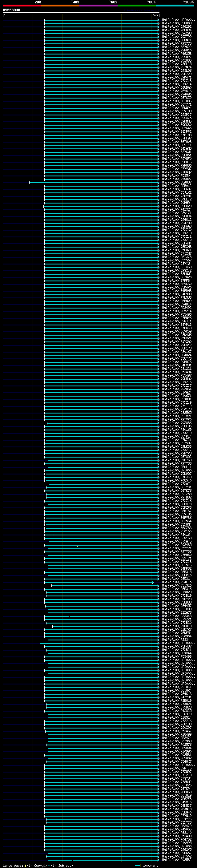
Task: Select the UniRef100_B6T5K6 label
Action: [x=177, y=565]
